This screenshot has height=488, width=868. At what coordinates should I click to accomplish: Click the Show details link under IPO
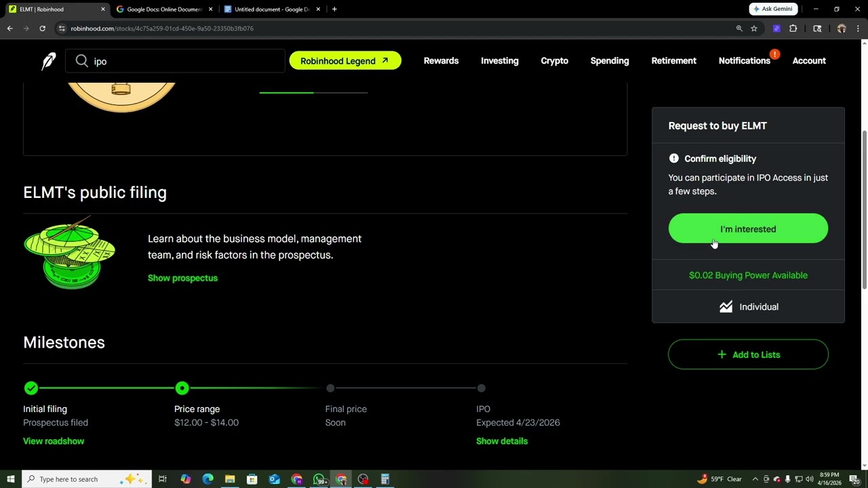(x=502, y=441)
